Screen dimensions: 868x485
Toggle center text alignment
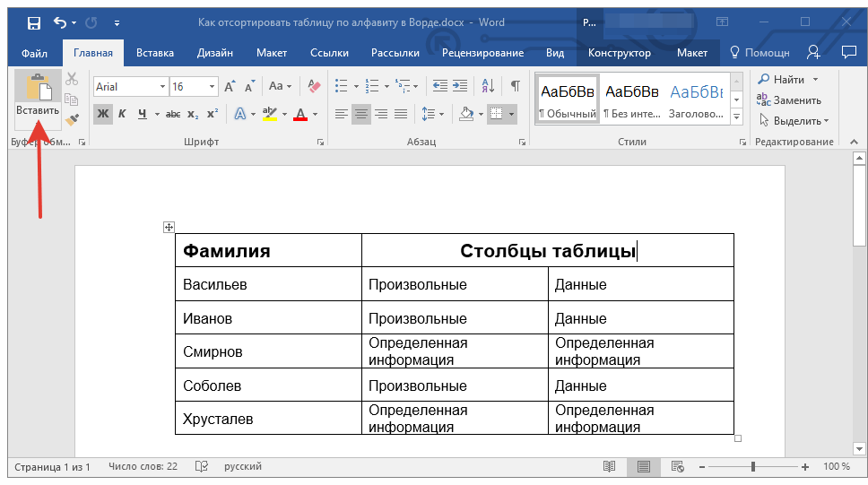[361, 114]
